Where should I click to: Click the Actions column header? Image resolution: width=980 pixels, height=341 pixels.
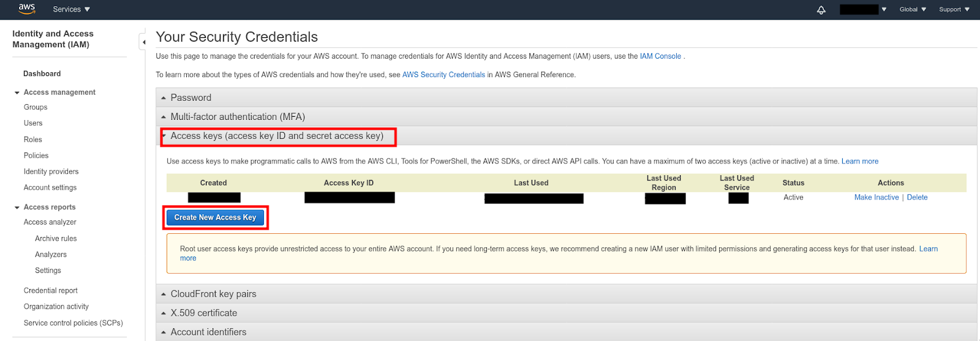[x=891, y=183]
